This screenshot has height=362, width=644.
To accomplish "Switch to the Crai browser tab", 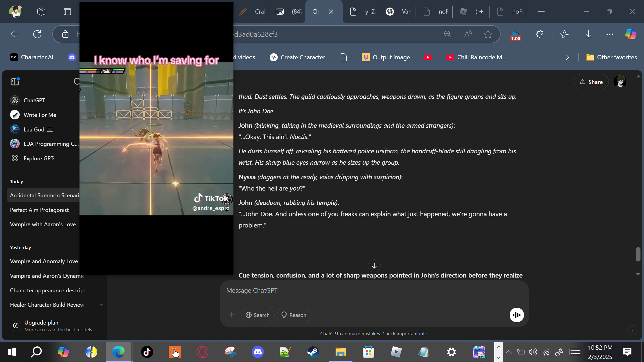I will coord(252,12).
